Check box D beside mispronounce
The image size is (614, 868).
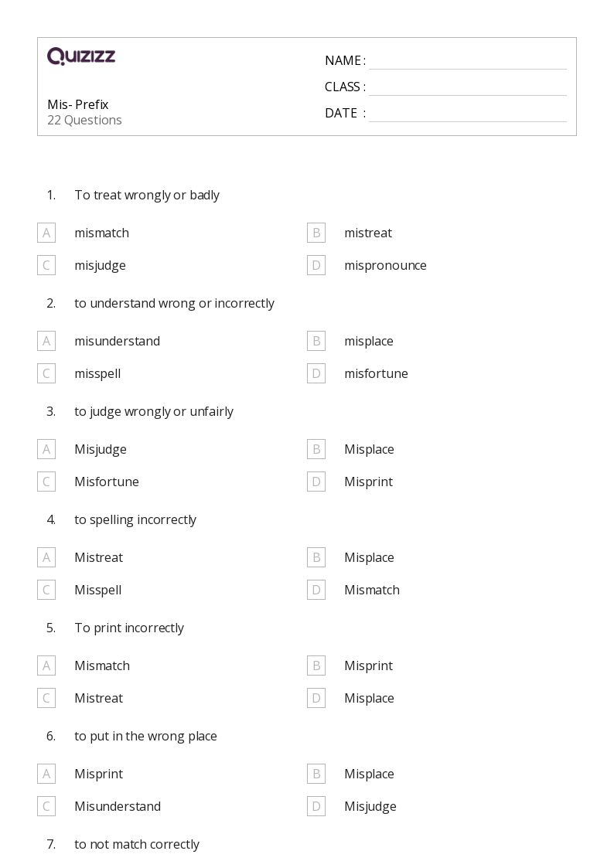point(316,265)
